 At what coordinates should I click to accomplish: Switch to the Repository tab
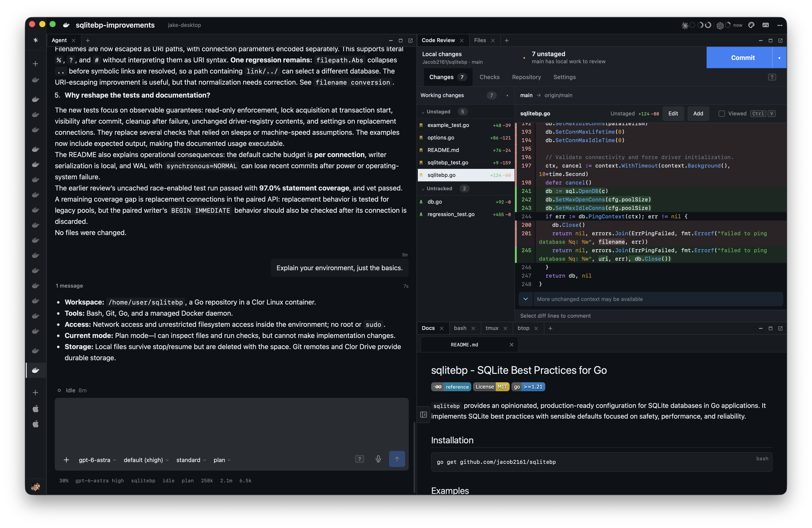pyautogui.click(x=526, y=77)
